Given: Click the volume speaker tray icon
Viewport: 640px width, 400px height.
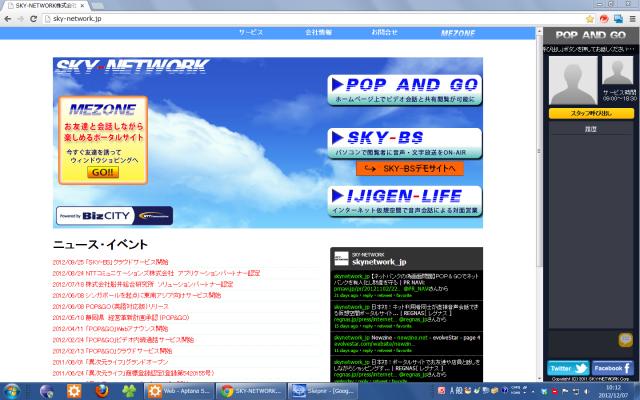Looking at the screenshot, I should click(x=586, y=391).
